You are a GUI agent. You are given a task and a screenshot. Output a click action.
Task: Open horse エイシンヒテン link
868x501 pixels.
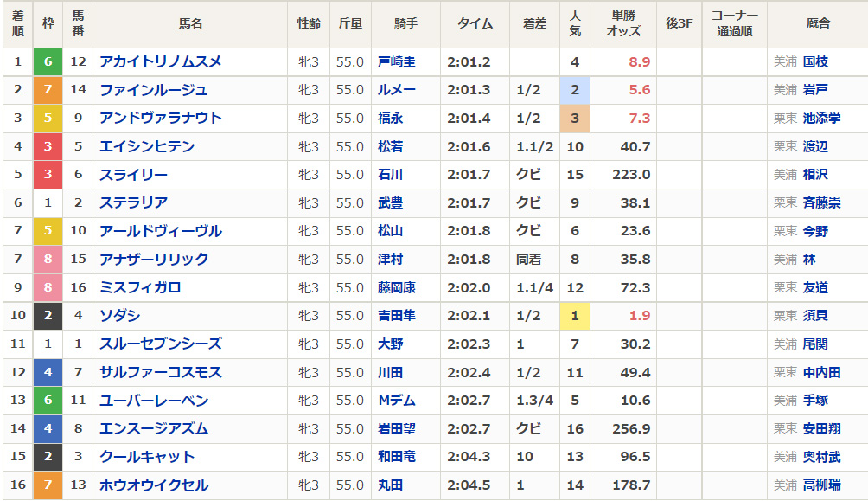pos(147,146)
